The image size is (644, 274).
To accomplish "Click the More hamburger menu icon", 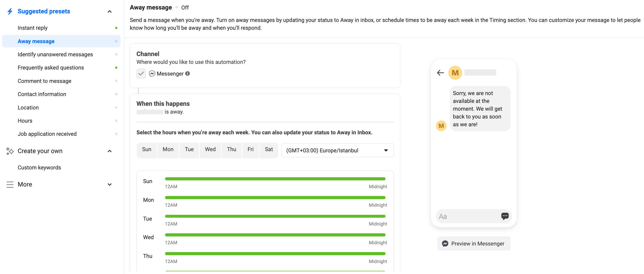I will 10,185.
